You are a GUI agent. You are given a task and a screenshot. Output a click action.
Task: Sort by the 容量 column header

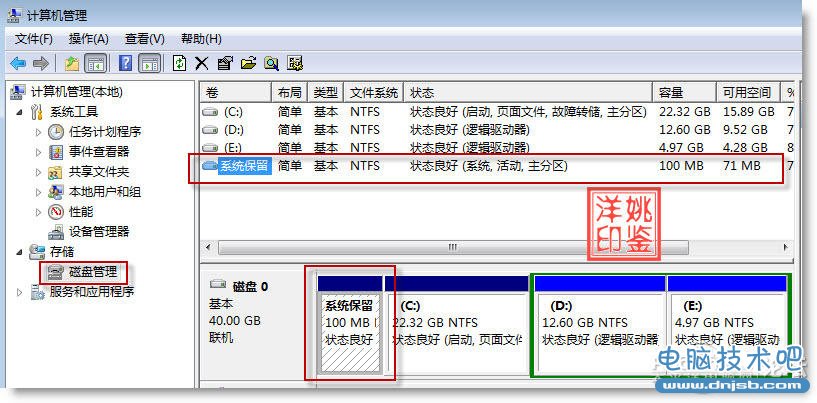685,92
